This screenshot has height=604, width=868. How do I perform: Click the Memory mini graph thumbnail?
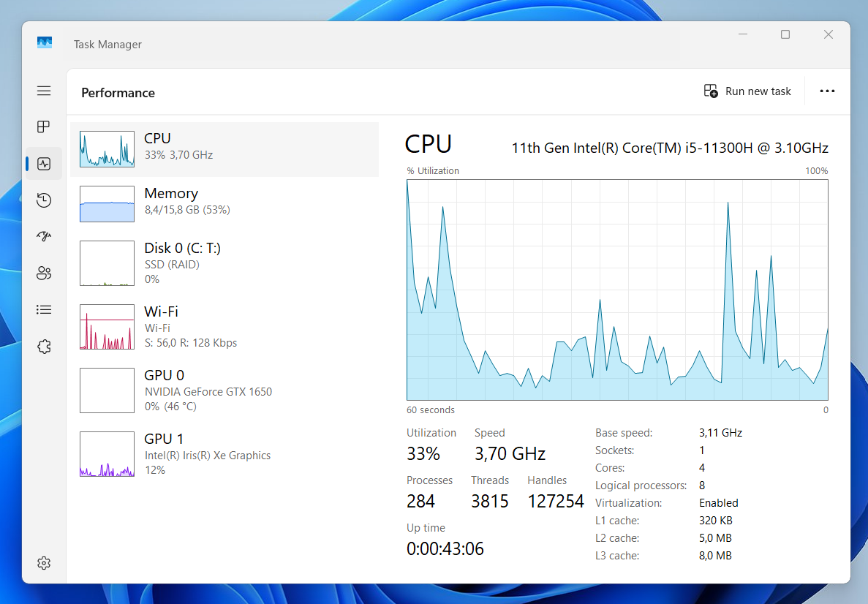click(107, 204)
